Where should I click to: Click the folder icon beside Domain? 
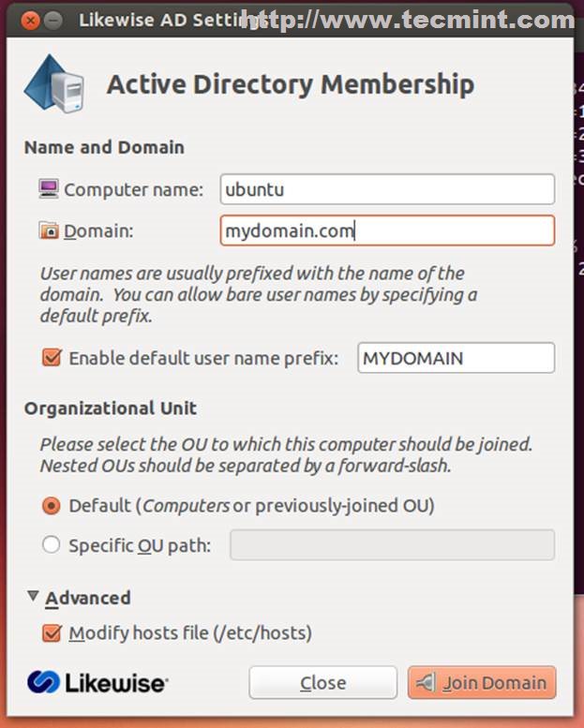click(x=49, y=230)
